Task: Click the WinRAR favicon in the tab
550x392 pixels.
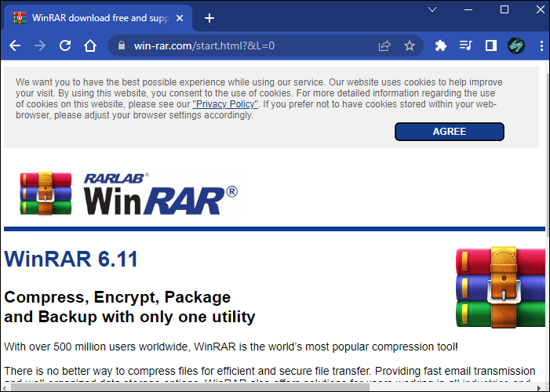Action: (20, 18)
